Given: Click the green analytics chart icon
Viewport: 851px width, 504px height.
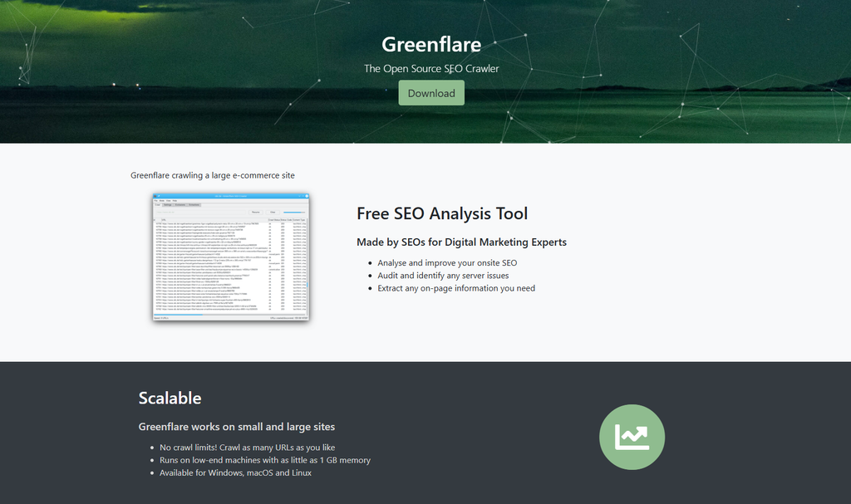Looking at the screenshot, I should (x=632, y=437).
